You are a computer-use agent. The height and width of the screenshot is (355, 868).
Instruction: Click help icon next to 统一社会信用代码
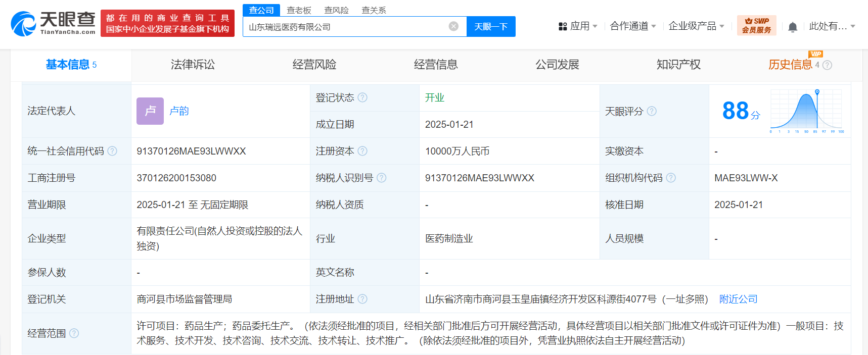112,151
